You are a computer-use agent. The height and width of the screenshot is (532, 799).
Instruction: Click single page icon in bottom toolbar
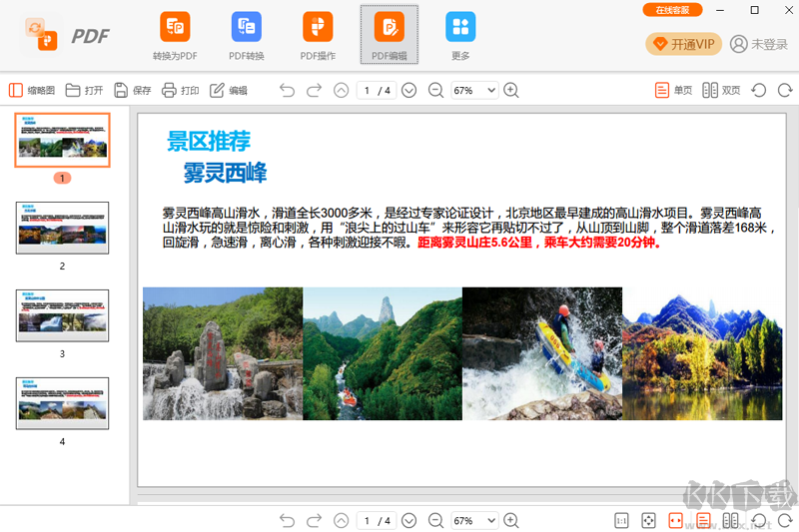click(x=703, y=521)
